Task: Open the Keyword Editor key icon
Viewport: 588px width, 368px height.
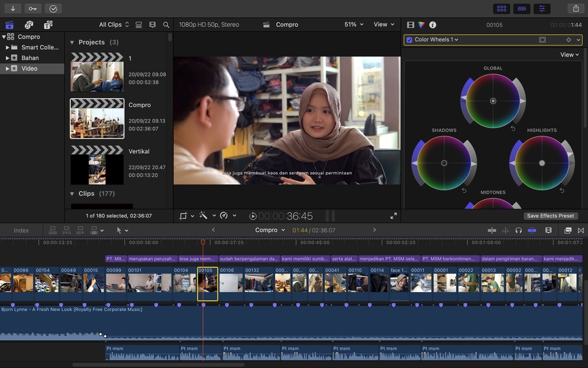Action: (33, 9)
